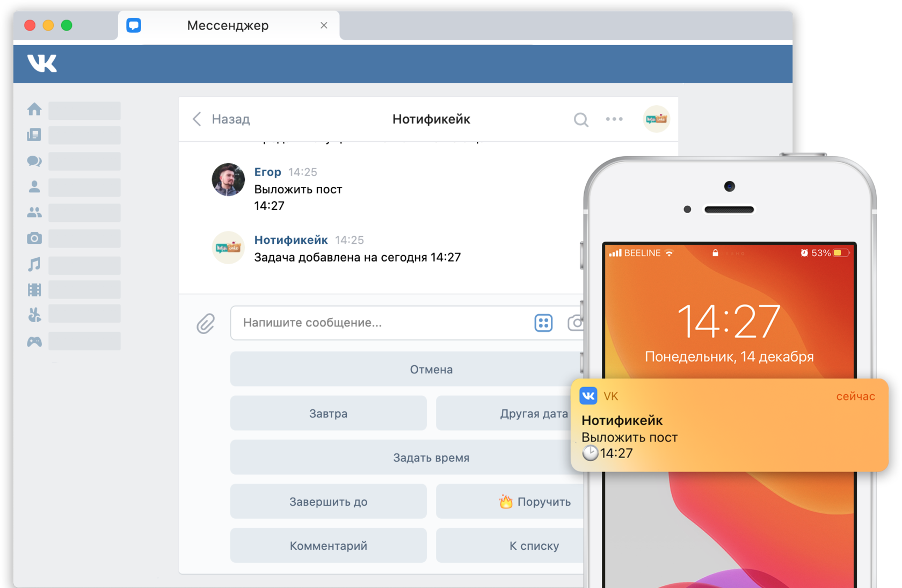Open the News feed icon in the sidebar

click(x=34, y=135)
